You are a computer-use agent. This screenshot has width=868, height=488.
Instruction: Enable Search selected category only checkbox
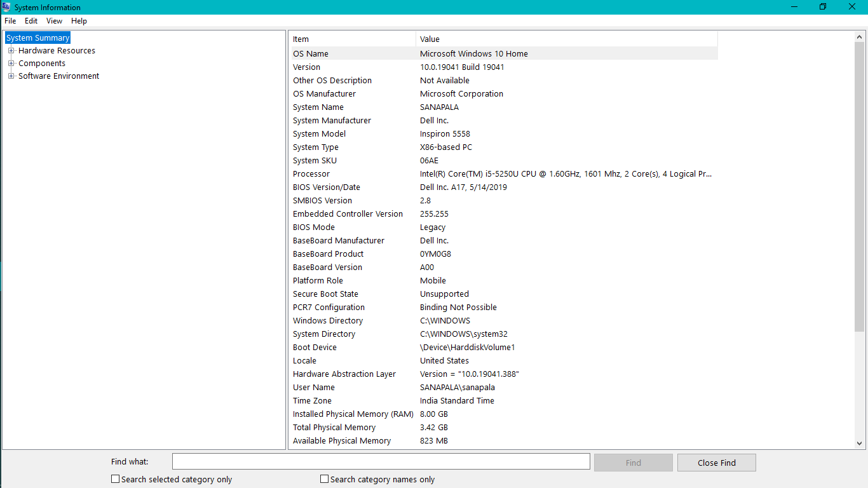[115, 479]
